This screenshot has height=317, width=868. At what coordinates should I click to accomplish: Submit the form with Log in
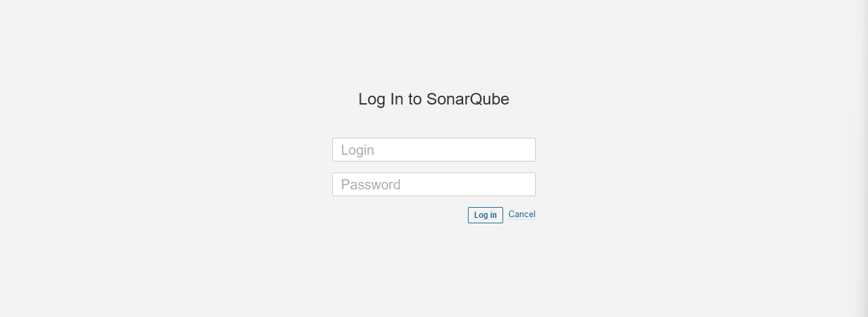(x=485, y=215)
